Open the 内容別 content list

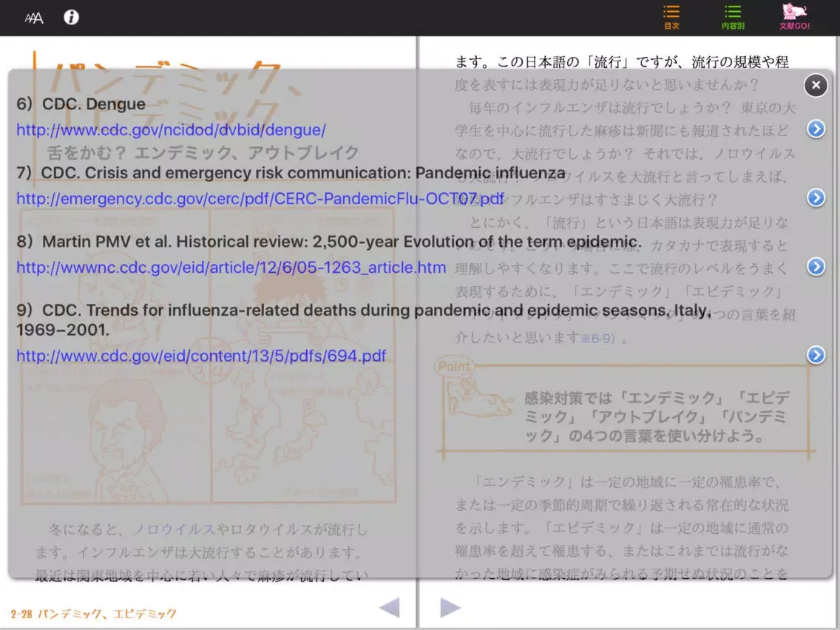tap(733, 16)
